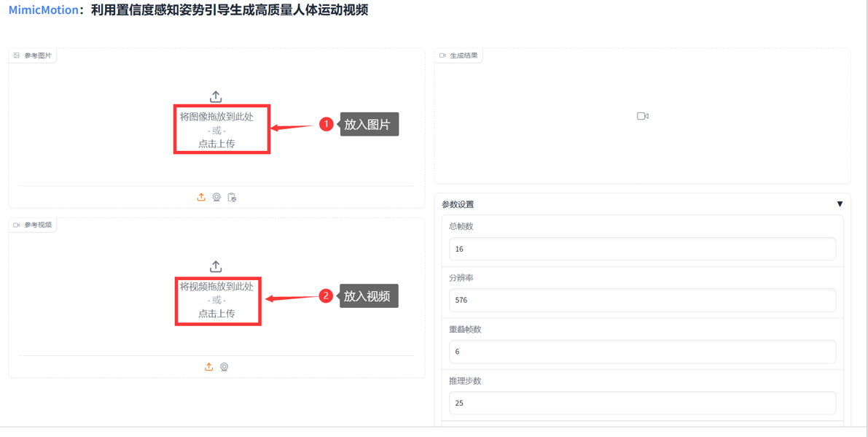Click 点击上传 in the reference video area

click(216, 314)
